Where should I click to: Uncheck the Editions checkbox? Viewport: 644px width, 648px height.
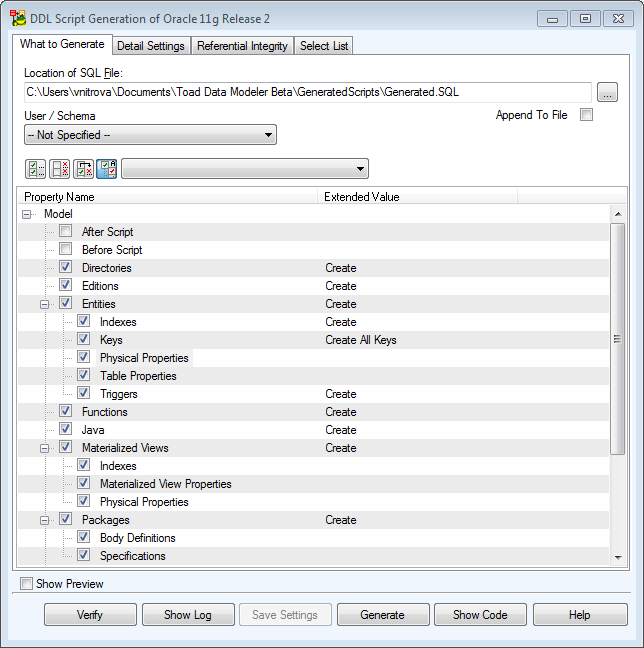[x=65, y=285]
